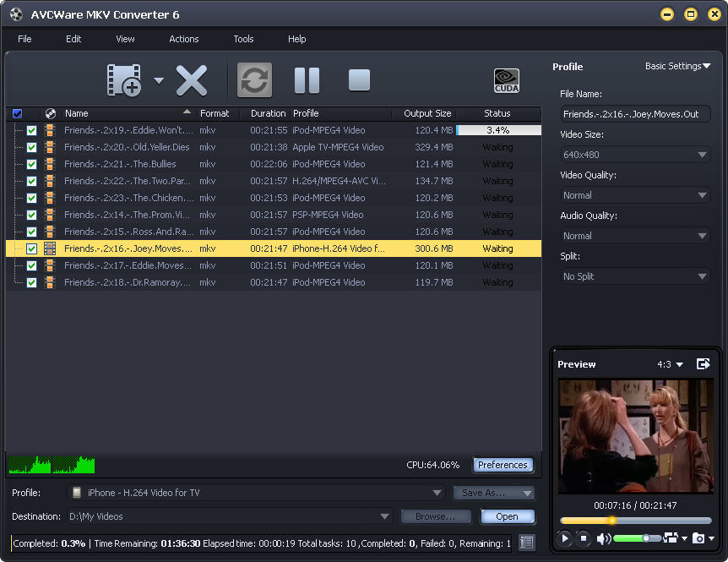Open the Help menu

(x=296, y=39)
